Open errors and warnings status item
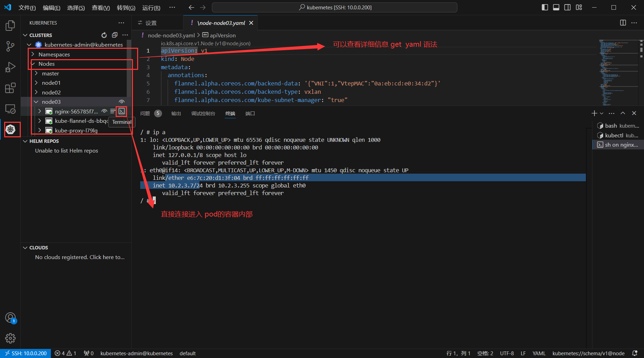This screenshot has height=358, width=644. click(x=65, y=353)
